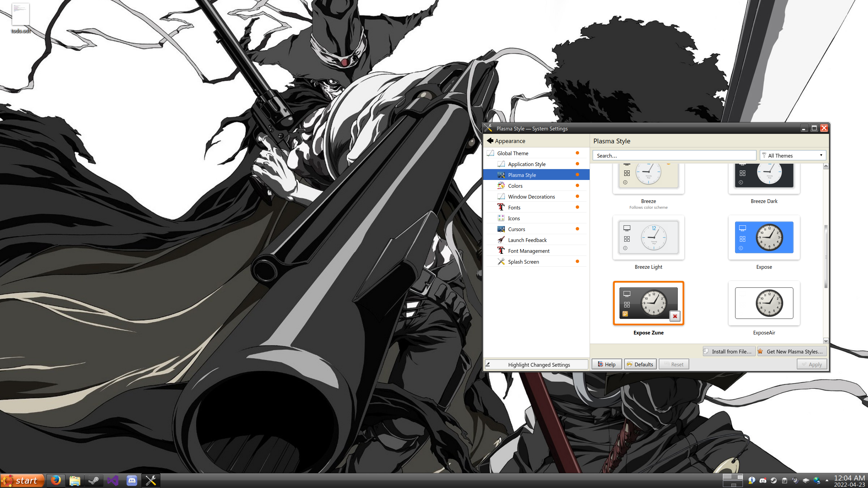Click the Font Management T icon
The image size is (868, 488).
pos(501,250)
